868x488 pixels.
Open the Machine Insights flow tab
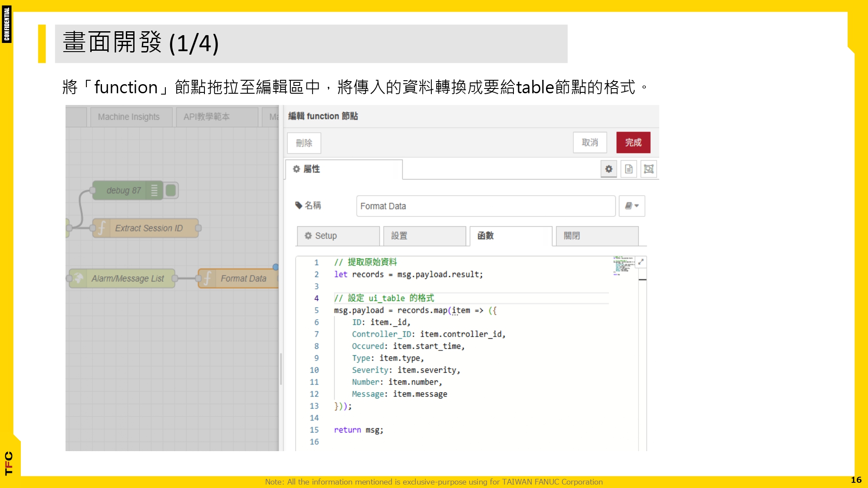129,117
